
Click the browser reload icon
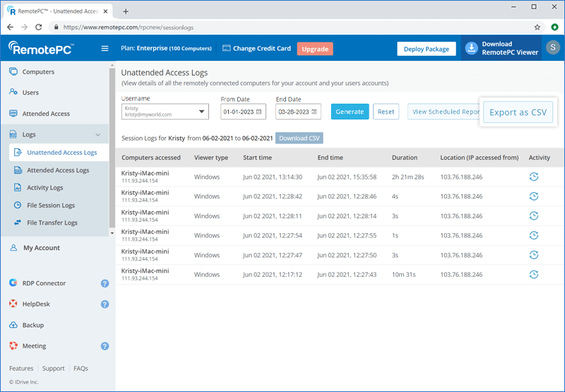pos(39,27)
